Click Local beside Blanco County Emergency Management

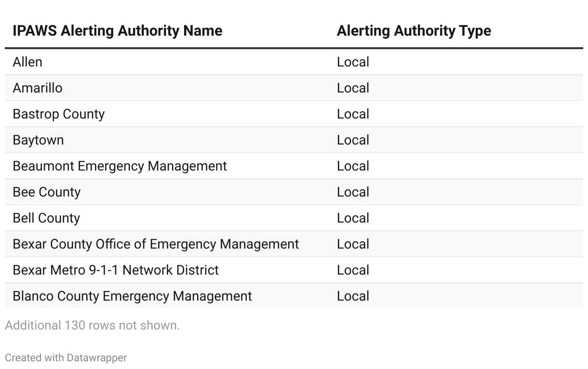point(353,296)
